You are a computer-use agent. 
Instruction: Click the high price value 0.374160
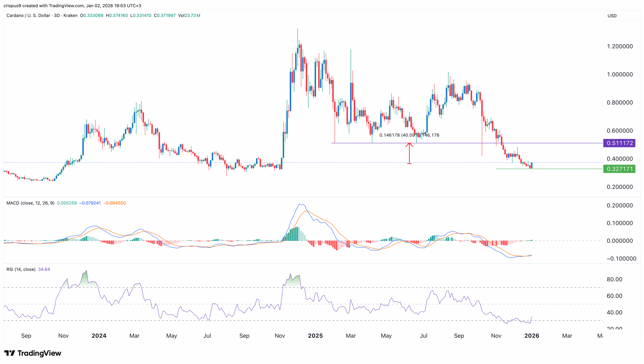117,15
